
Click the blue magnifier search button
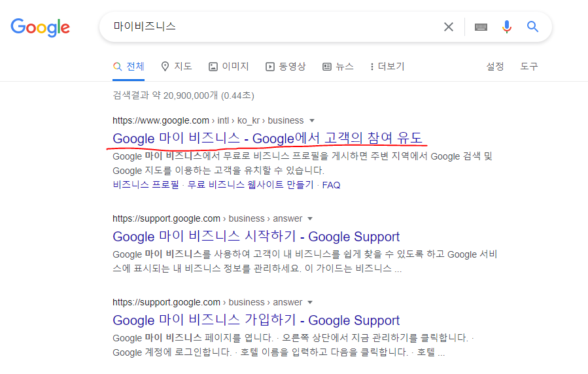point(532,27)
